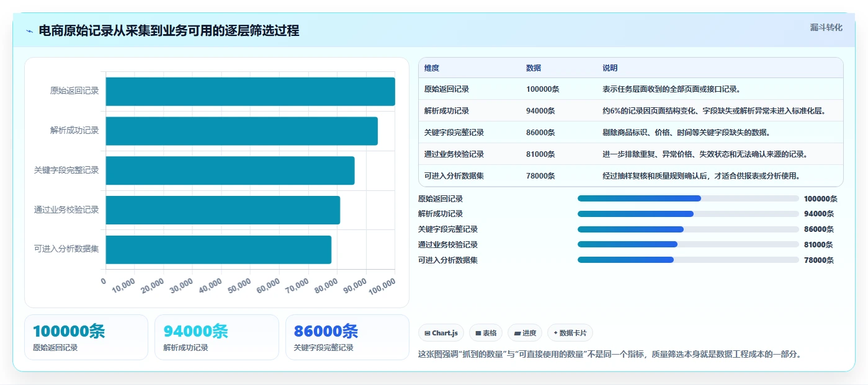
Task: Click the 可进入分析数据集 y-axis chart label
Action: [x=66, y=249]
